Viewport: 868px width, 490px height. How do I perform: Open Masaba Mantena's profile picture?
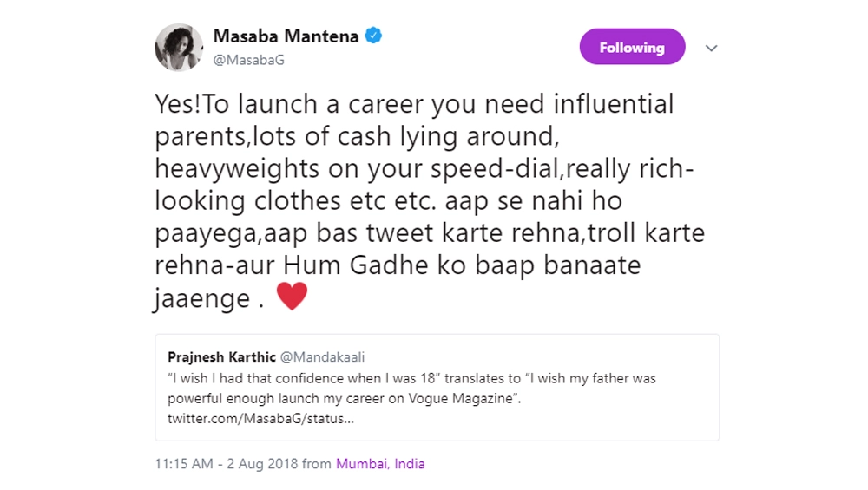tap(179, 47)
